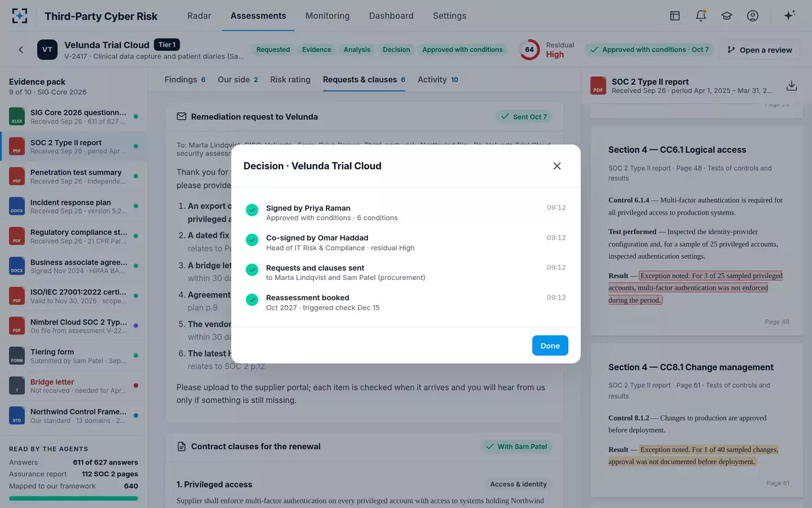This screenshot has height=508, width=812.
Task: Click the Bridge letter missing-file icon
Action: (17, 386)
